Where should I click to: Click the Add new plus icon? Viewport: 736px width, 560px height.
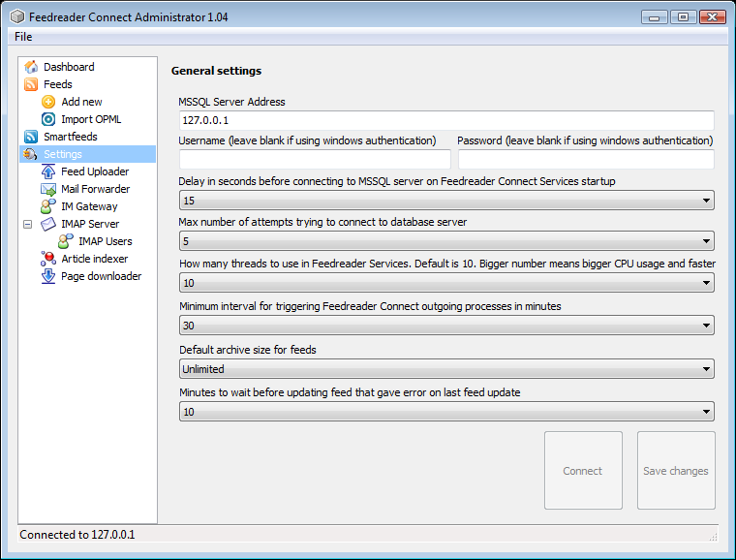point(49,102)
